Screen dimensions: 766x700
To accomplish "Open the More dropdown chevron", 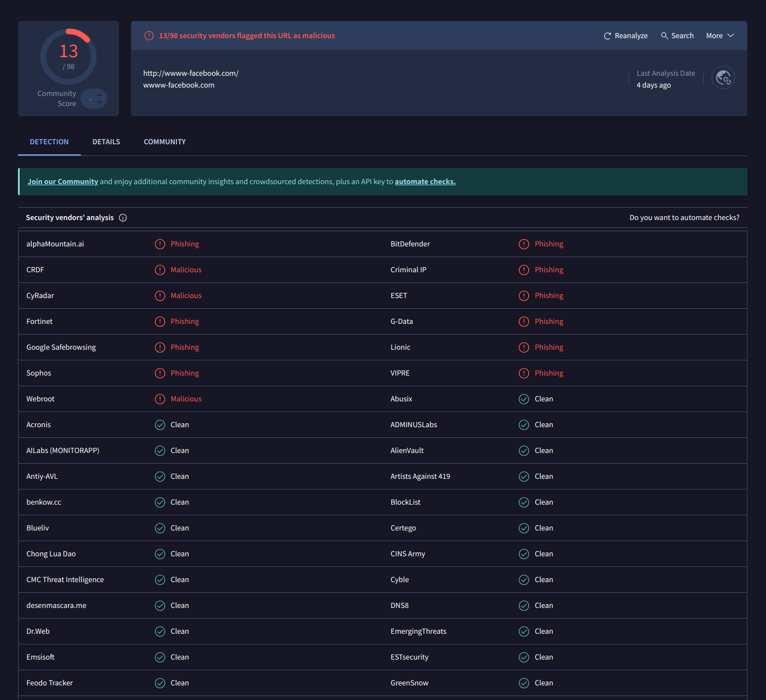I will click(x=731, y=35).
